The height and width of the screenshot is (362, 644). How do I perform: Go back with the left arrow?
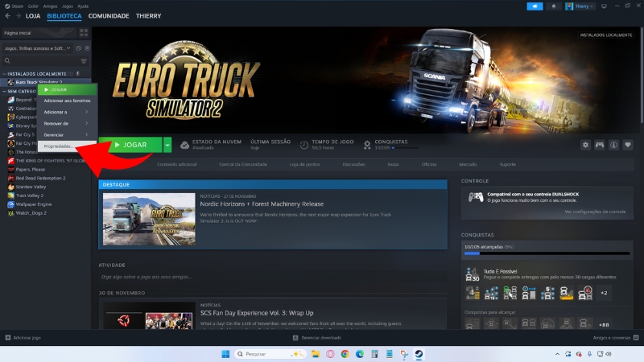tap(8, 16)
